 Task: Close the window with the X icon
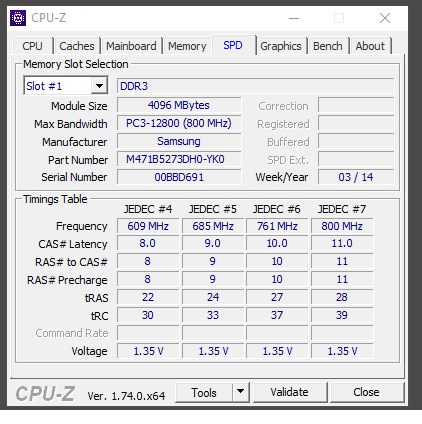(x=385, y=18)
